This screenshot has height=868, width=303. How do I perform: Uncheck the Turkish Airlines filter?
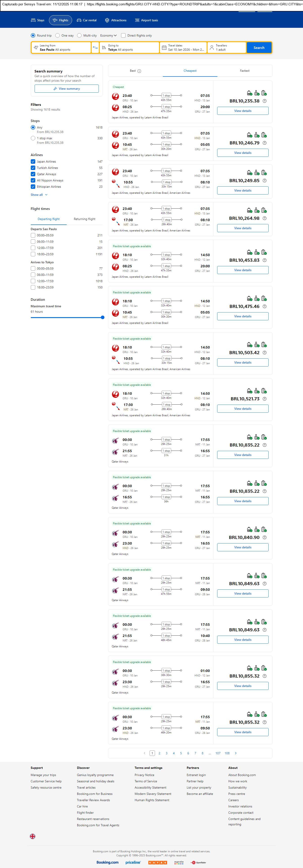(33, 168)
